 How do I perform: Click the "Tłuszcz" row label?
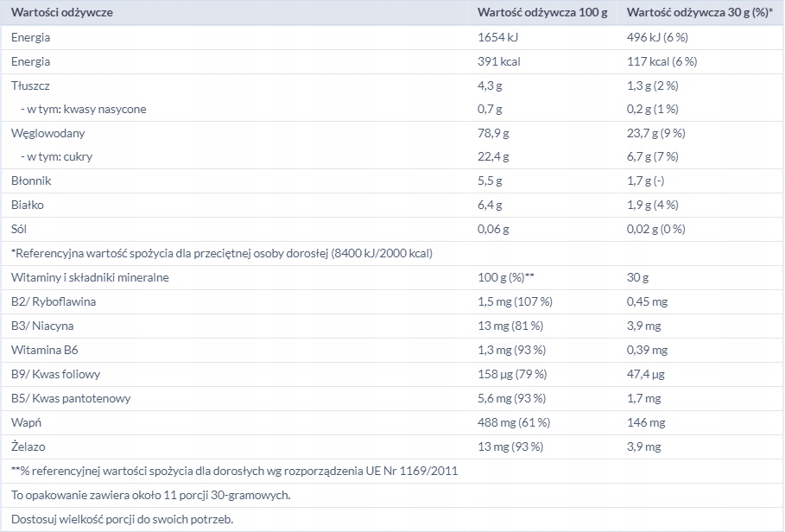pyautogui.click(x=31, y=85)
